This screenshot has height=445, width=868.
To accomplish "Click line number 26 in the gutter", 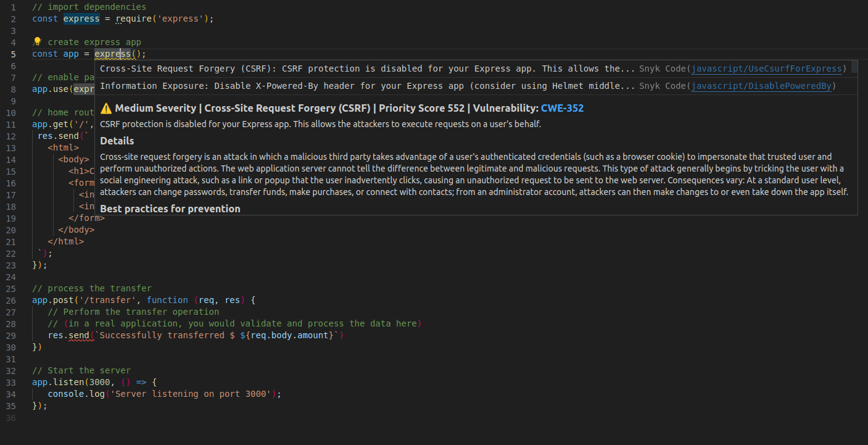I will (11, 300).
